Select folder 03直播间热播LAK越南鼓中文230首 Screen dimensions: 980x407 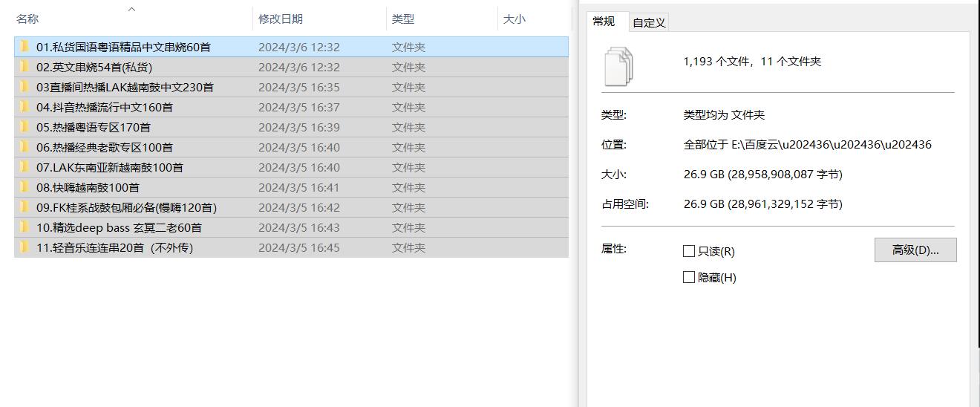[125, 87]
